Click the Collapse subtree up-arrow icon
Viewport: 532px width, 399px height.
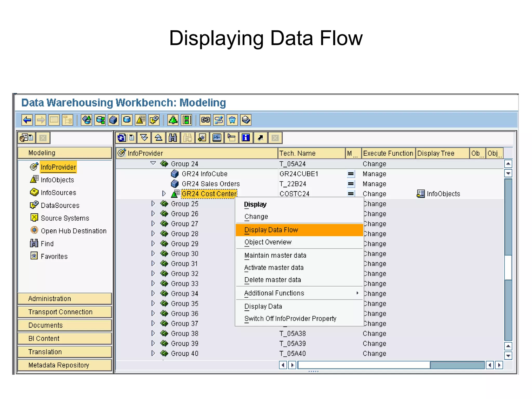159,138
